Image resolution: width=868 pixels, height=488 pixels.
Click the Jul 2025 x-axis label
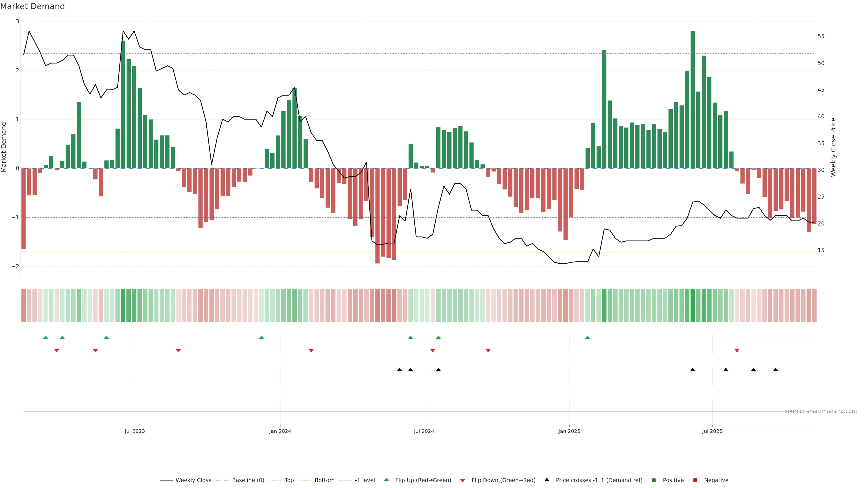[712, 431]
